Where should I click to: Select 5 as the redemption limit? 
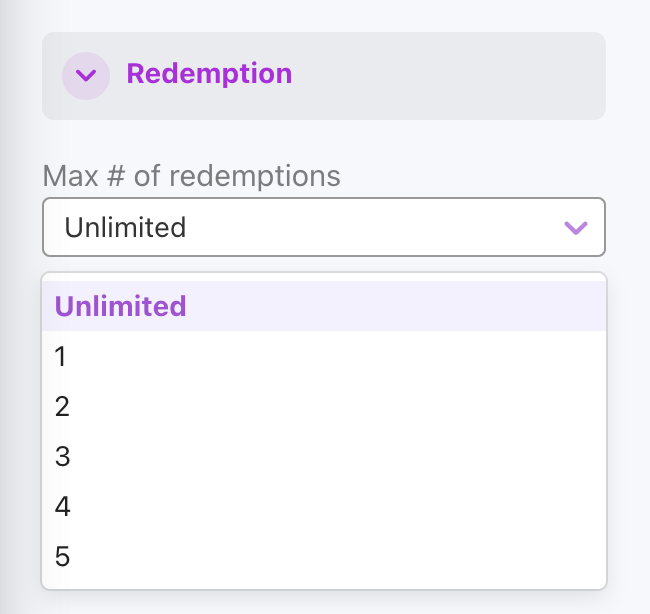(x=324, y=556)
